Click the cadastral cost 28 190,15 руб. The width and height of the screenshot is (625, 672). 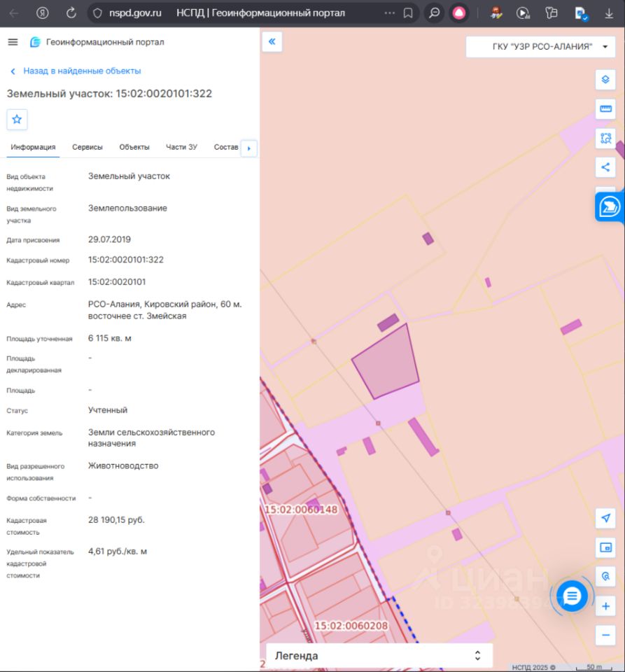tap(116, 520)
